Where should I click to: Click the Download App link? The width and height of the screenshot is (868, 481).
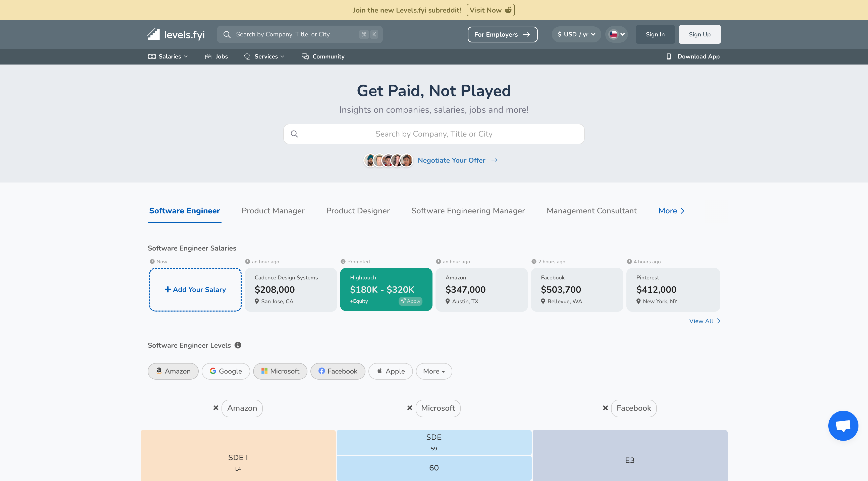(693, 56)
